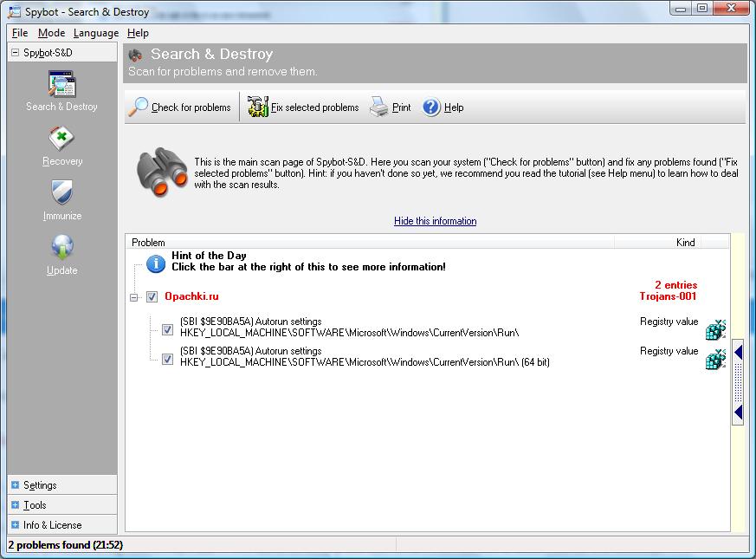Uncheck the first Autorun settings Run\ entry
The height and width of the screenshot is (559, 756).
click(x=167, y=329)
